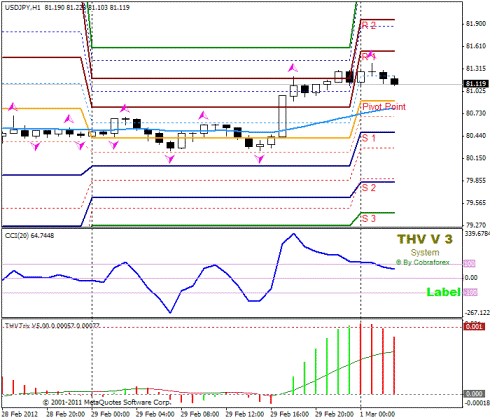Click the gray 0.000 level tag
Screen dimensions: 490x420
(x=474, y=394)
